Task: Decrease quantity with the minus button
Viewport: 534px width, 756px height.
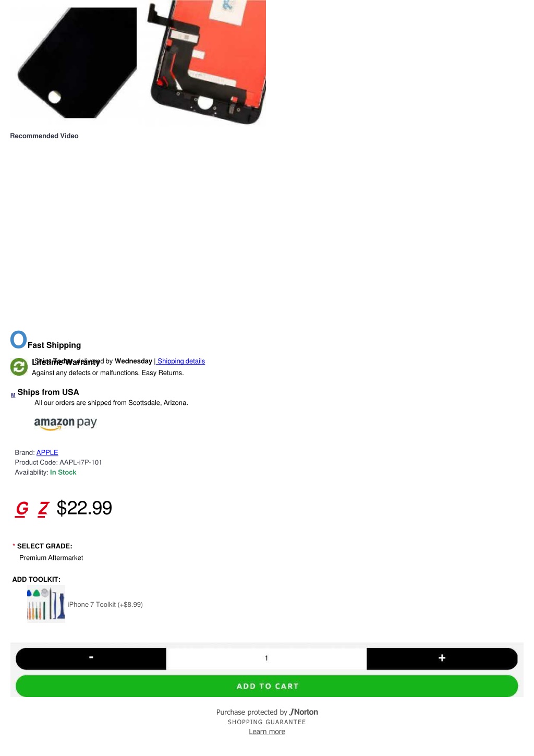Action: [x=91, y=658]
